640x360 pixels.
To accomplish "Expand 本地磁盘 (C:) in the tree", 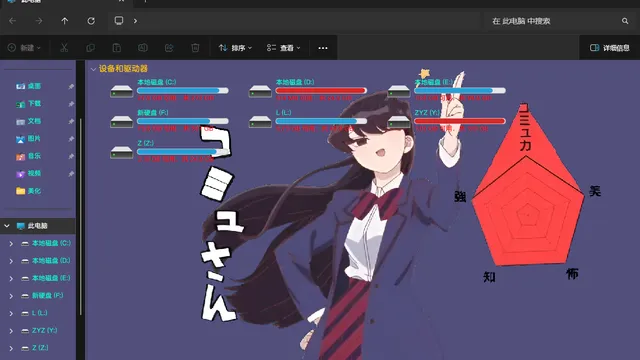I will [11, 244].
